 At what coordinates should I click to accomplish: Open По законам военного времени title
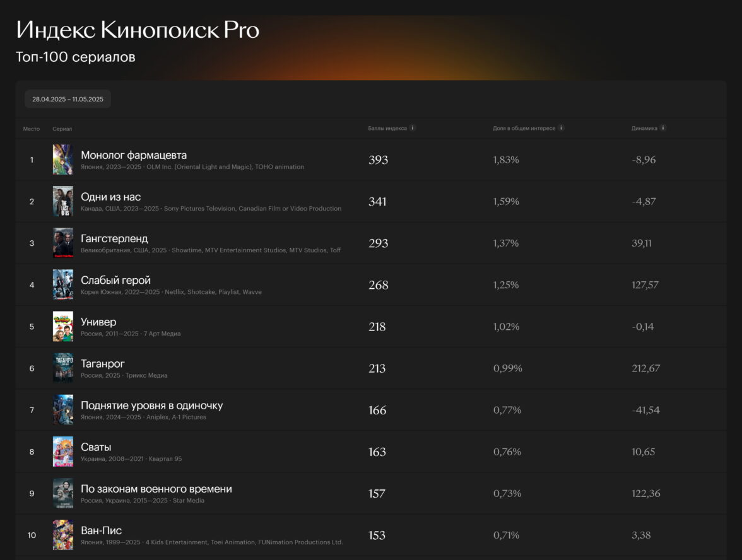(156, 489)
